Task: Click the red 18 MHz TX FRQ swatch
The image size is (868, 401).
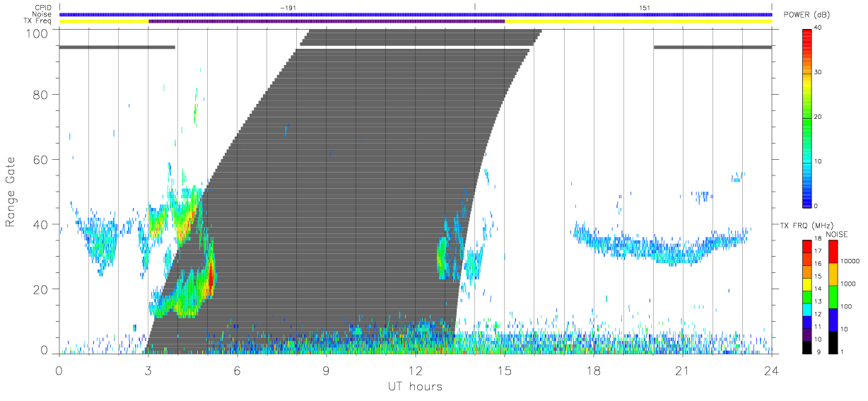Action: pyautogui.click(x=807, y=246)
